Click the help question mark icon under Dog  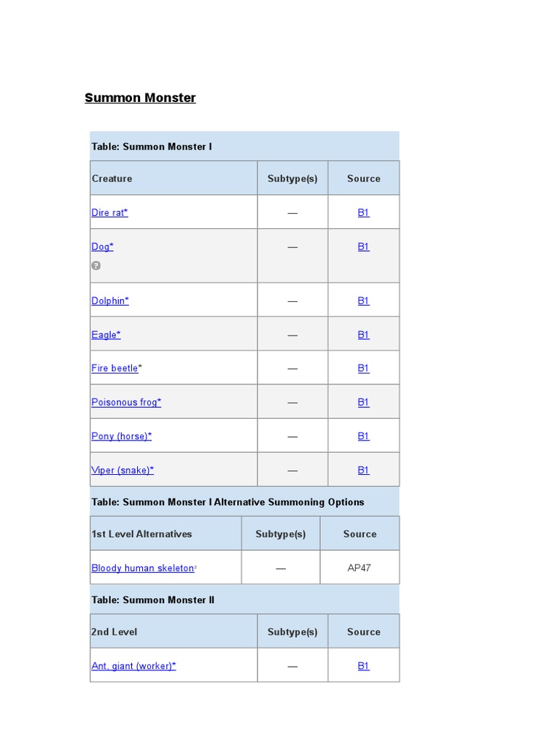point(96,266)
